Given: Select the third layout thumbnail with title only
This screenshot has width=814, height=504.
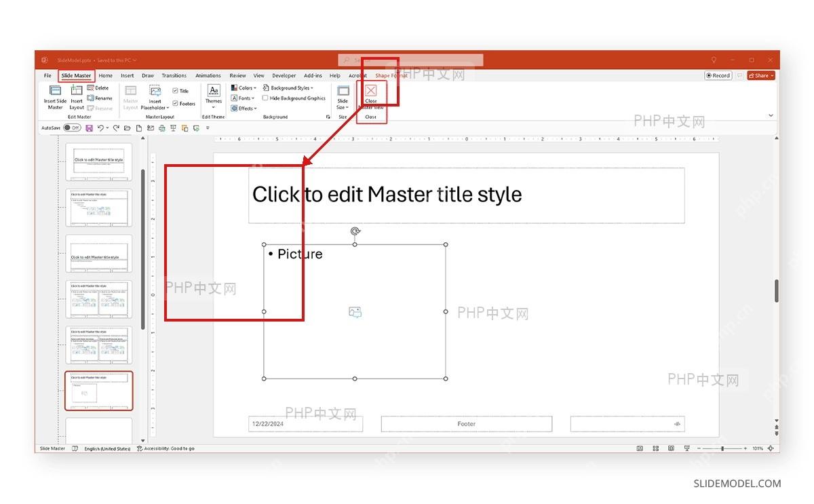Looking at the screenshot, I should [x=99, y=253].
